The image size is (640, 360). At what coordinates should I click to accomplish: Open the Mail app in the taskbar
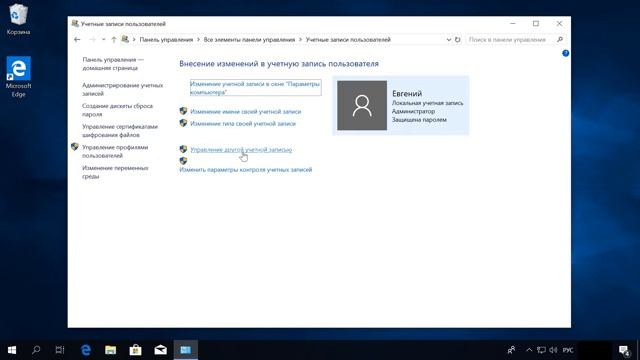tap(160, 350)
